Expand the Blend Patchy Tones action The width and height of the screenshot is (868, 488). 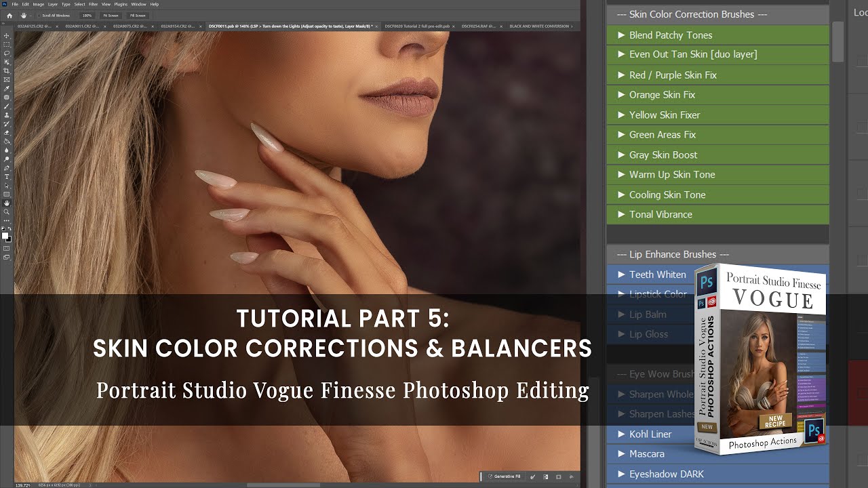(621, 35)
